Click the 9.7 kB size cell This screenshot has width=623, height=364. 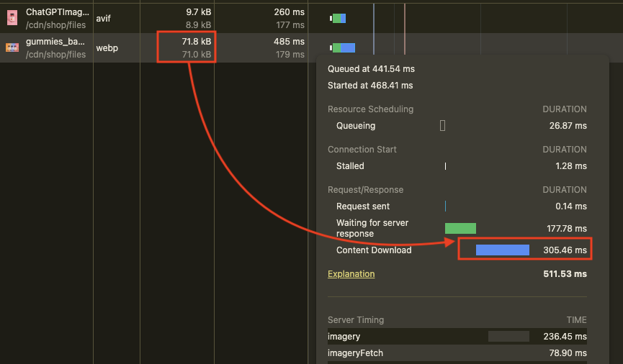click(197, 12)
